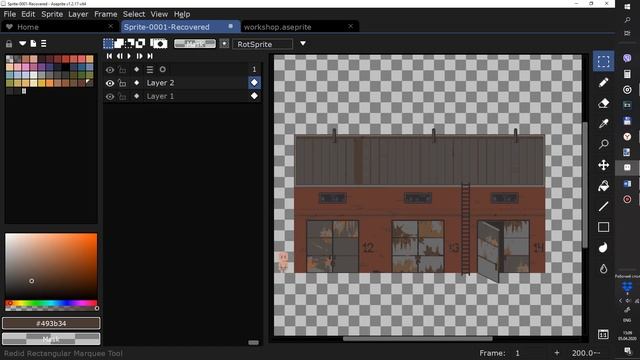The image size is (640, 360).
Task: Select the Line tool
Action: (603, 207)
